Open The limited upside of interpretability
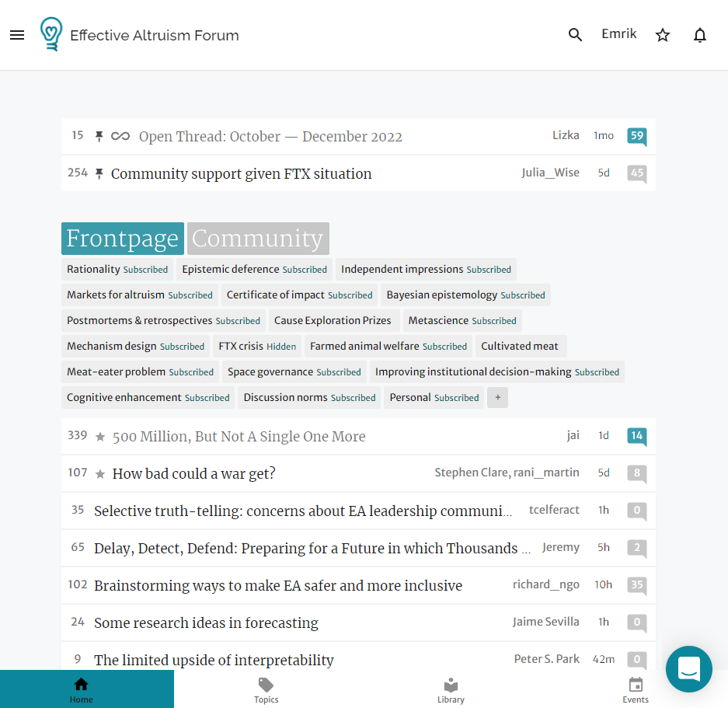The width and height of the screenshot is (728, 708). pyautogui.click(x=214, y=660)
